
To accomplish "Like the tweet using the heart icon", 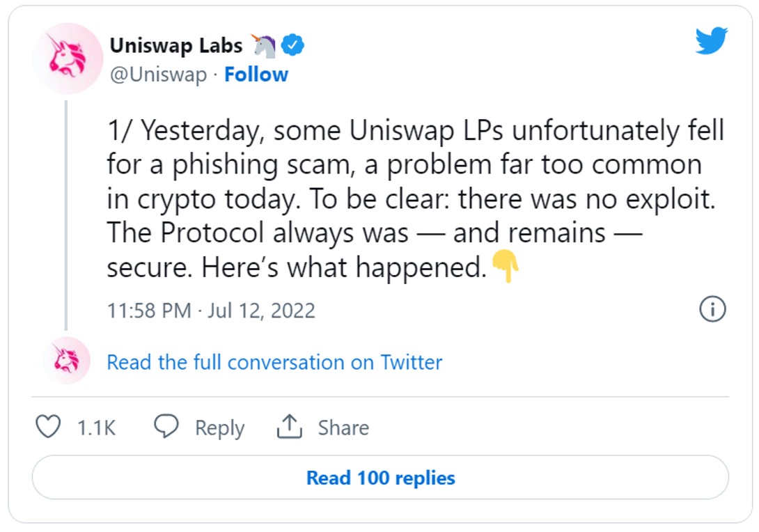I will [49, 427].
